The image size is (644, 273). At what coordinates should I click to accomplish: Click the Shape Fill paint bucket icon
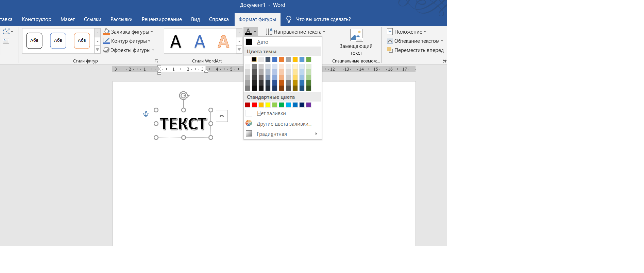(x=106, y=32)
